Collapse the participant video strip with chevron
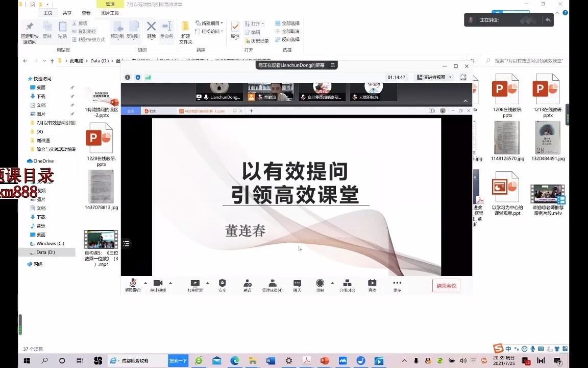The height and width of the screenshot is (368, 588). [465, 101]
